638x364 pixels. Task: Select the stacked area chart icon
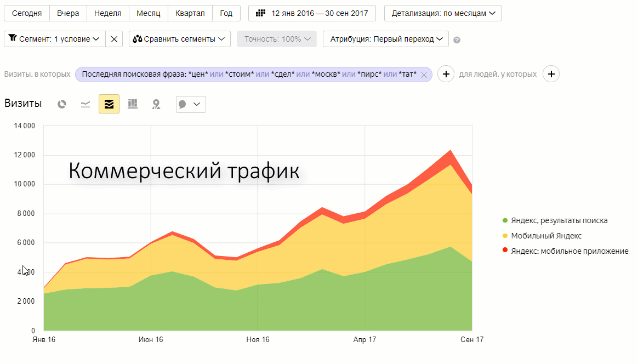pos(109,104)
